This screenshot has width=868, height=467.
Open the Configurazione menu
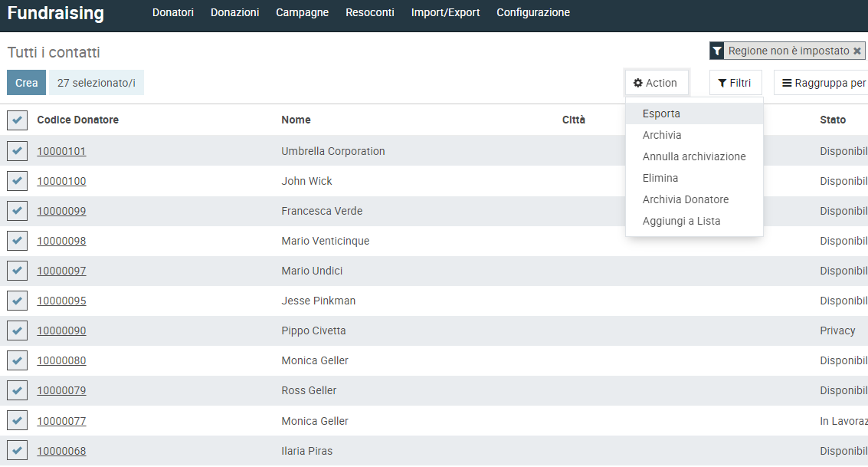[x=532, y=13]
